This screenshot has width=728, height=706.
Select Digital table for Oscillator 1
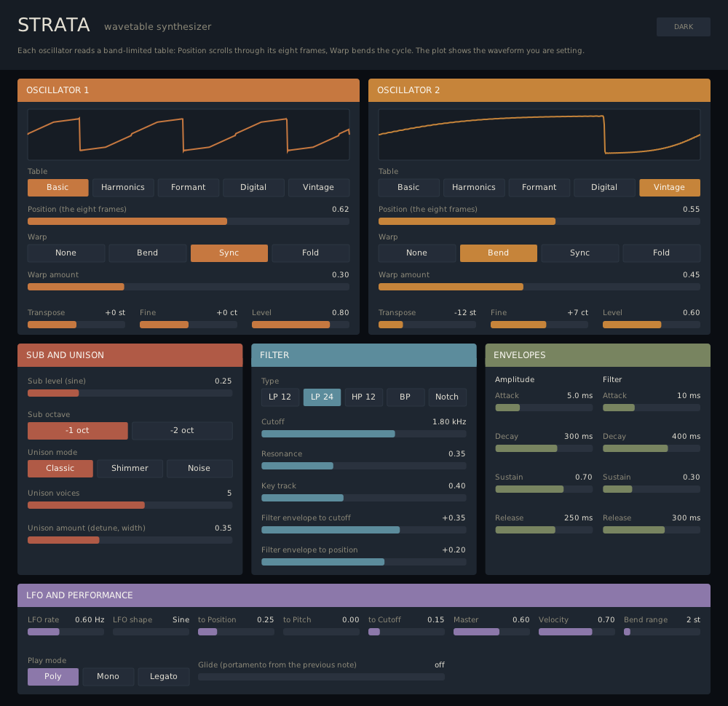253,188
